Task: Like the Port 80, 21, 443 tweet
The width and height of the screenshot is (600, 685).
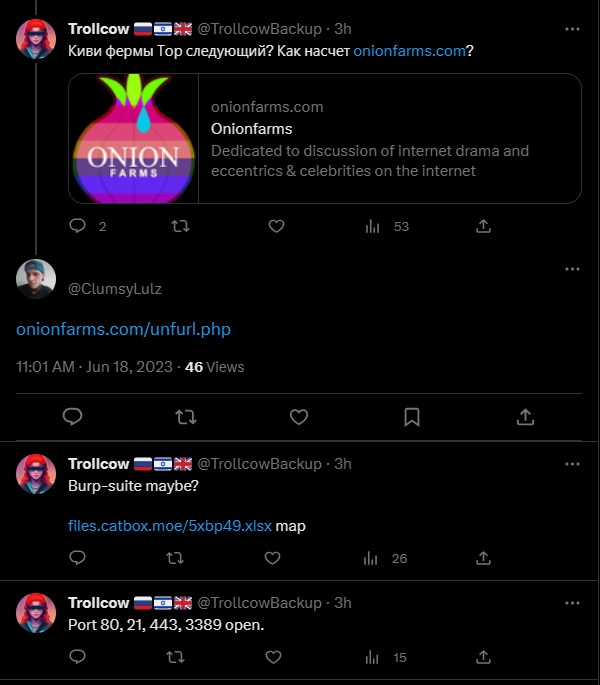Action: pyautogui.click(x=277, y=657)
